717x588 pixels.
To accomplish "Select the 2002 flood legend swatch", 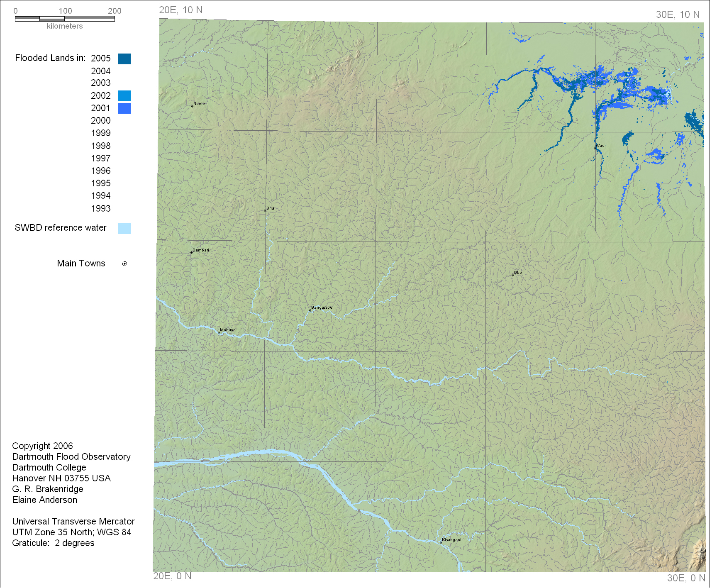I will pos(124,96).
